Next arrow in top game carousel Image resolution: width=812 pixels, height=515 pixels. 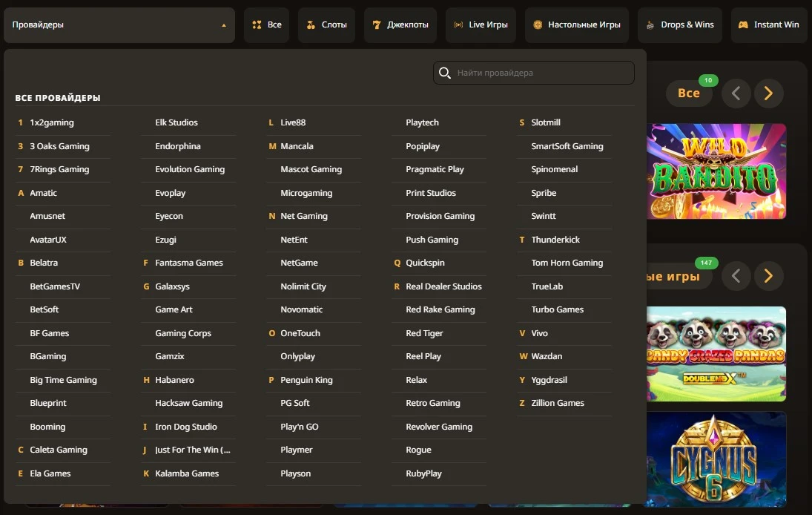click(768, 93)
